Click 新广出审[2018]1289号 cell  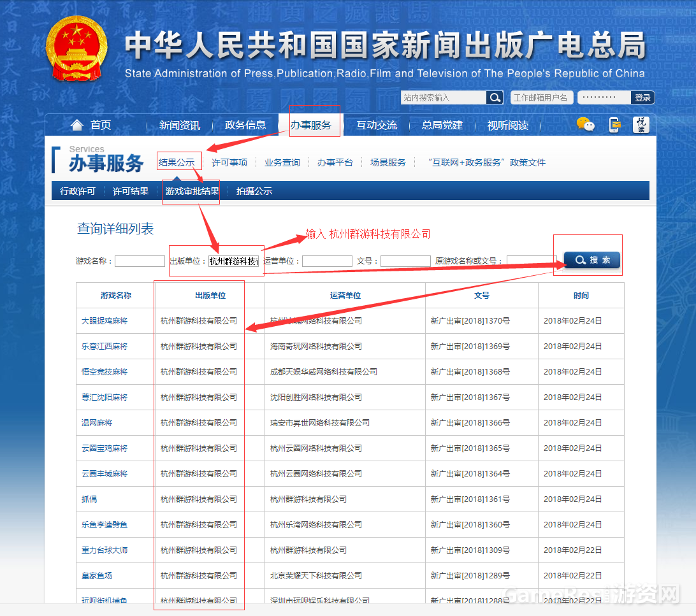[x=470, y=576]
